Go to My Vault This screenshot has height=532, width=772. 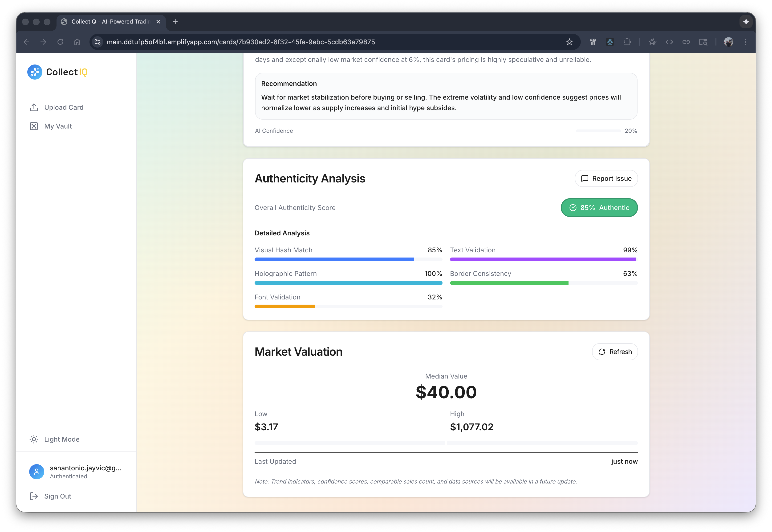pos(58,126)
